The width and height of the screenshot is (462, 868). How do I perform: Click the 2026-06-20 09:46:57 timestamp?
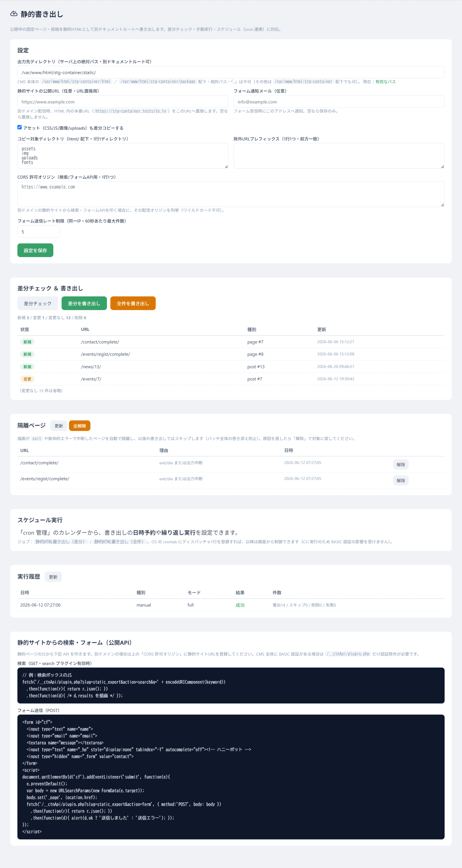click(336, 367)
